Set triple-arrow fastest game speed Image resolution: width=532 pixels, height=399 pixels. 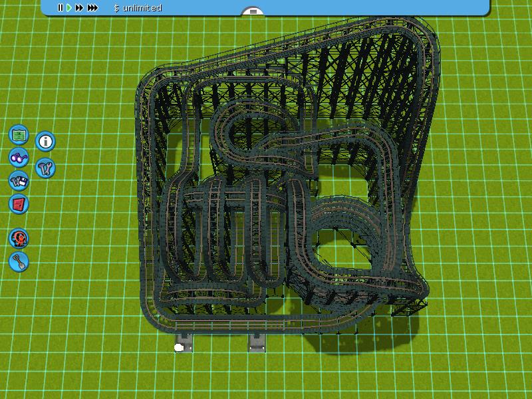[92, 7]
